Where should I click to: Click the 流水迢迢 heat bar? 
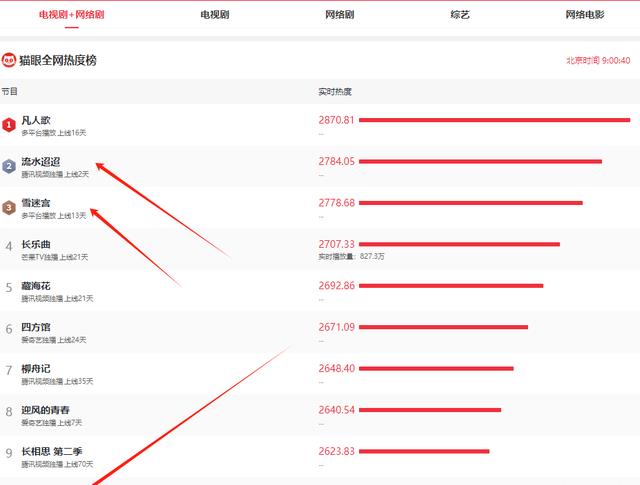click(x=480, y=161)
